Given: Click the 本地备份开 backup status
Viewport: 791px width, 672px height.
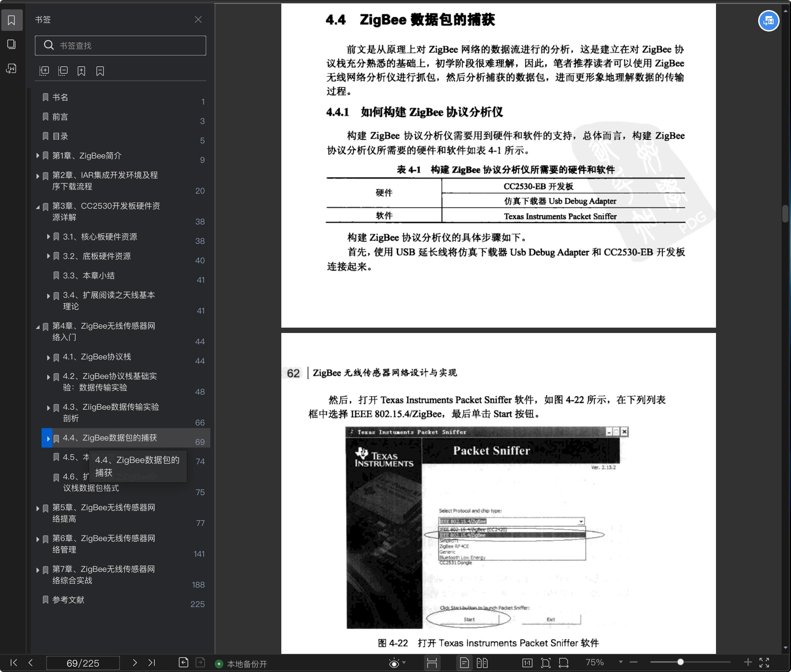Looking at the screenshot, I should (241, 664).
